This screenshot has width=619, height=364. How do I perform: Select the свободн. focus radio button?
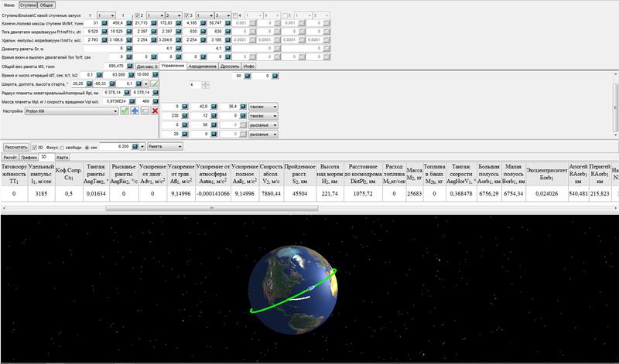[x=62, y=147]
